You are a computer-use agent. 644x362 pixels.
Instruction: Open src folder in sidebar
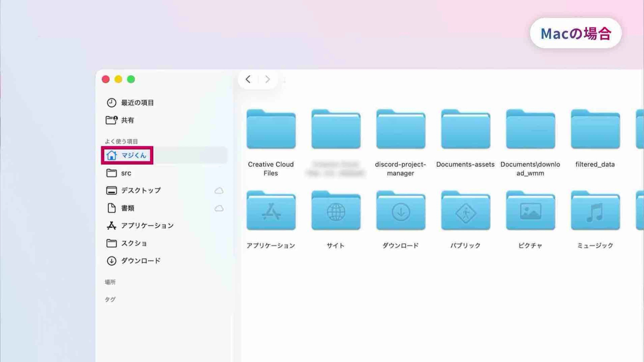[126, 173]
